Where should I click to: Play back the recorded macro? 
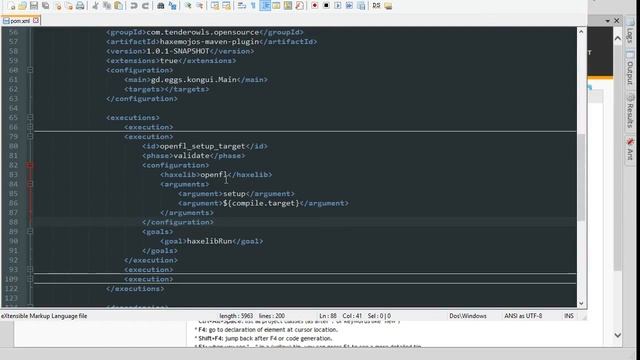[x=338, y=6]
